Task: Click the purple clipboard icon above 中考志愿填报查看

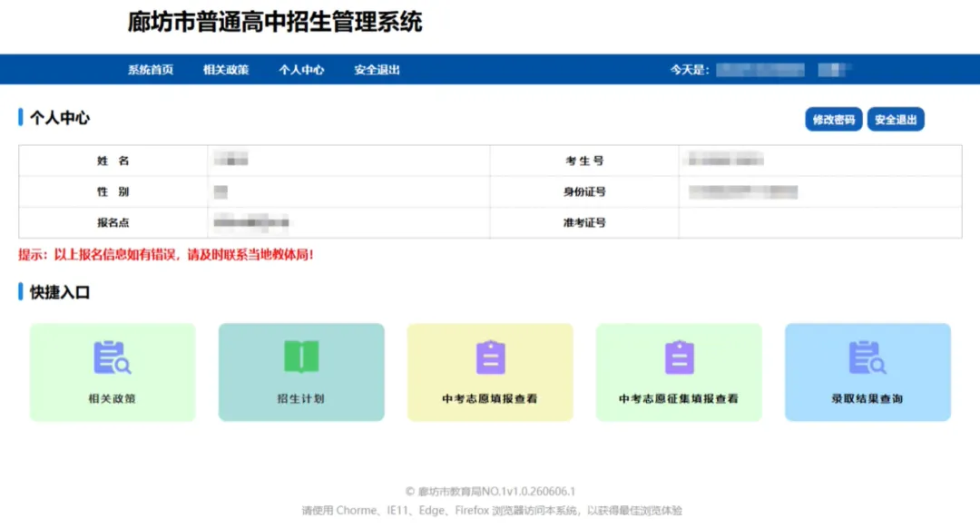Action: pyautogui.click(x=491, y=357)
